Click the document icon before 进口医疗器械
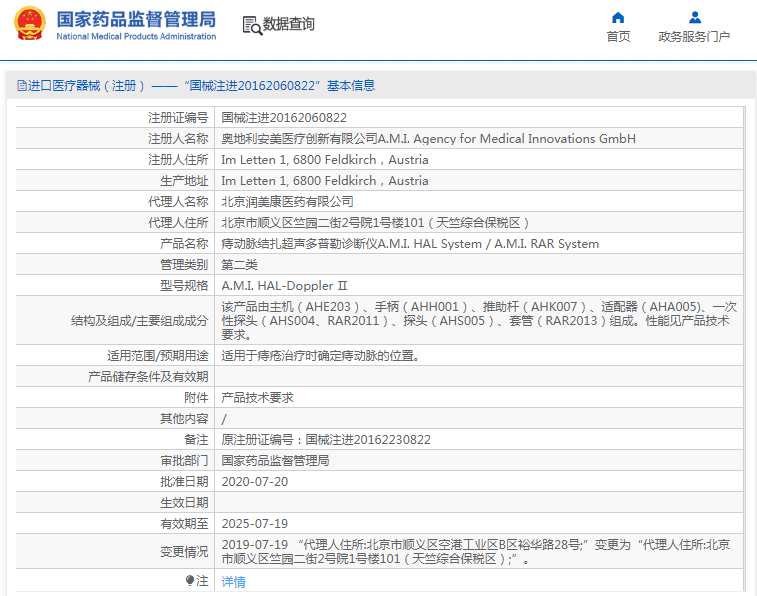 click(x=22, y=86)
